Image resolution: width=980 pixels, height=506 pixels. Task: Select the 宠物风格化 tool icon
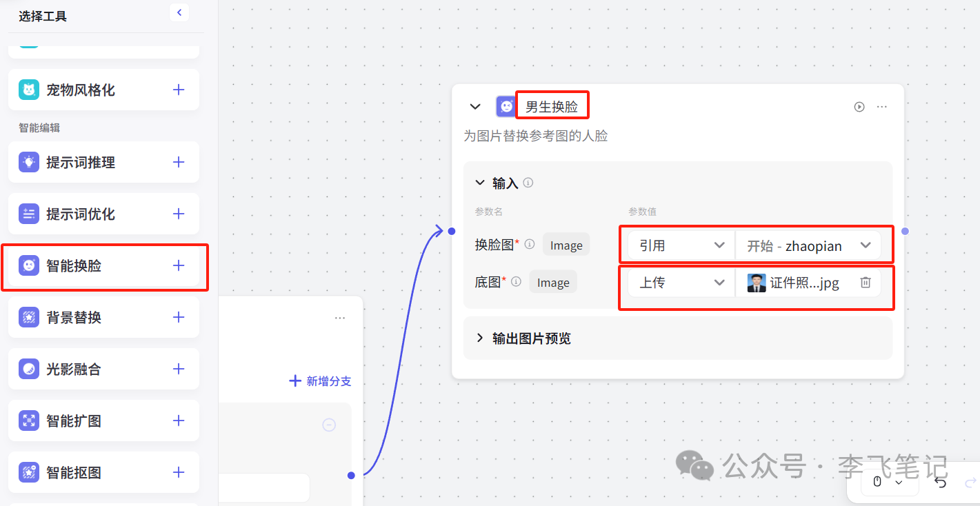(28, 90)
